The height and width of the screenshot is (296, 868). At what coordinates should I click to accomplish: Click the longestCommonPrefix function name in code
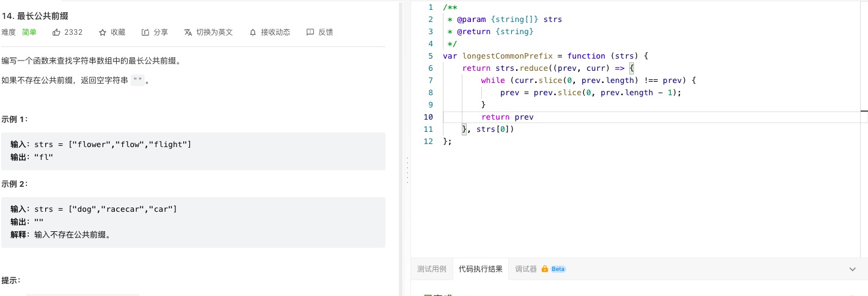pyautogui.click(x=508, y=56)
